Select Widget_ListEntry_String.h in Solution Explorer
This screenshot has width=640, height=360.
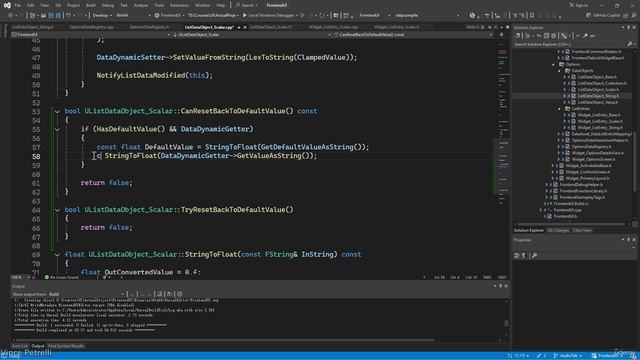pos(600,128)
